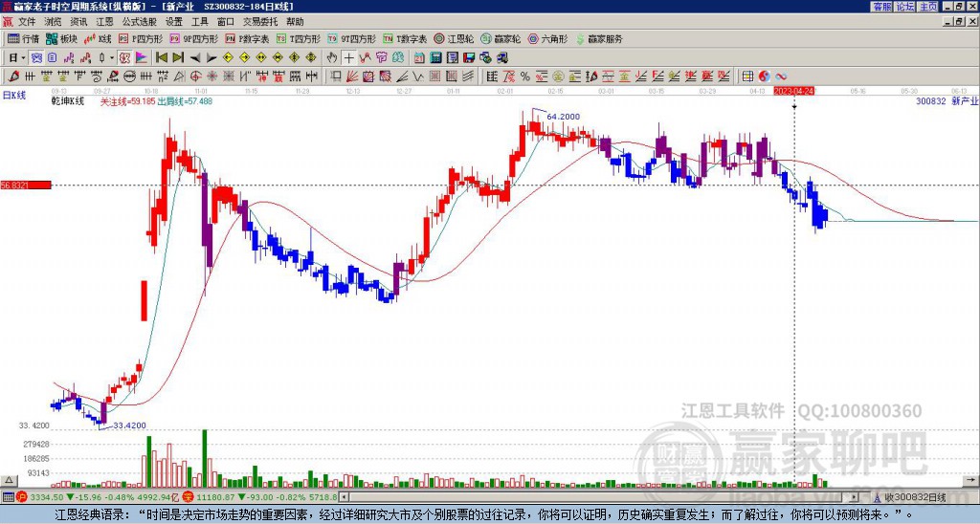Click the blue-red infinity wave icon

point(781,76)
